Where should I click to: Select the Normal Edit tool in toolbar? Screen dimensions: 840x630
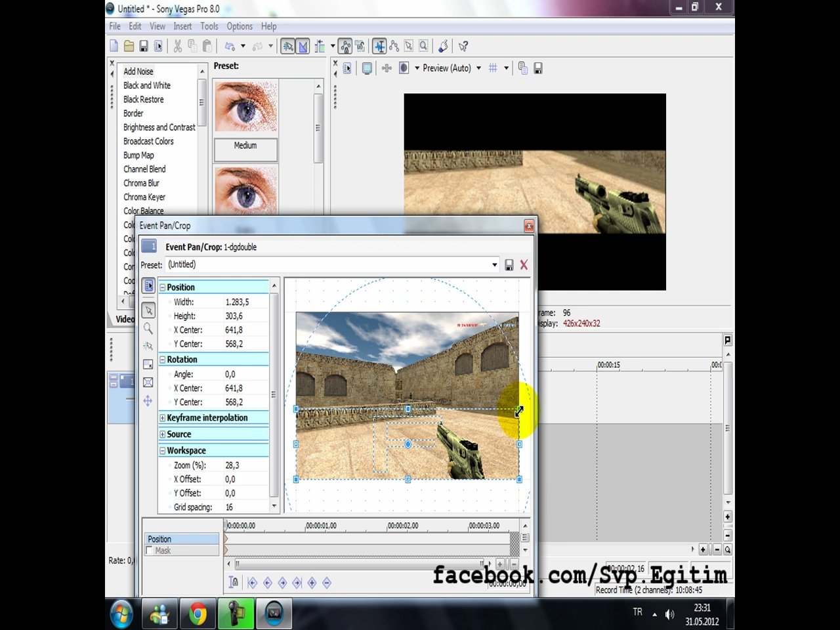pyautogui.click(x=379, y=46)
